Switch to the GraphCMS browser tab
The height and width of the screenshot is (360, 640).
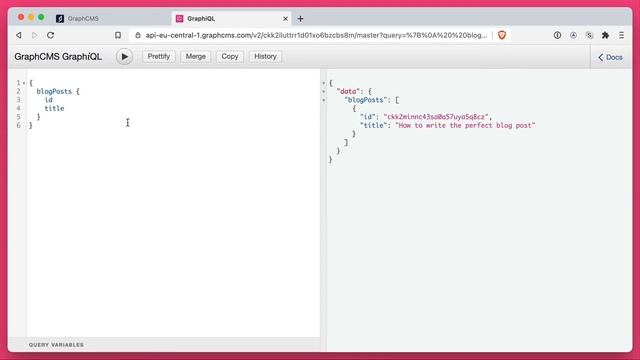(83, 18)
